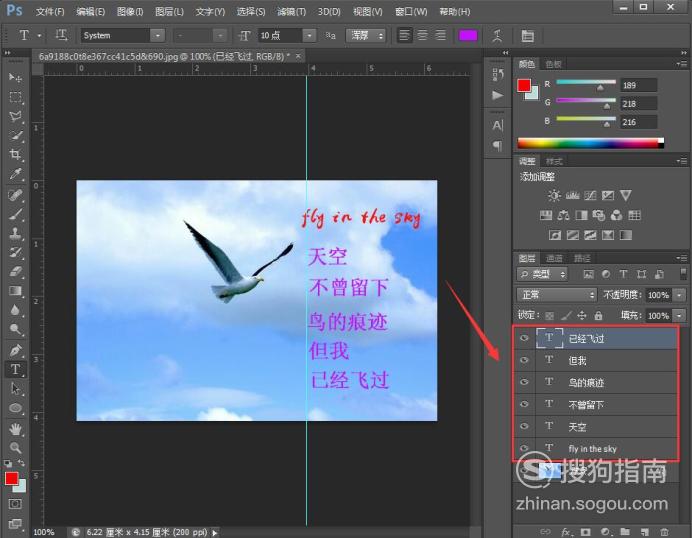Open the 填充 fill dropdown arrow
The width and height of the screenshot is (692, 538).
(680, 315)
